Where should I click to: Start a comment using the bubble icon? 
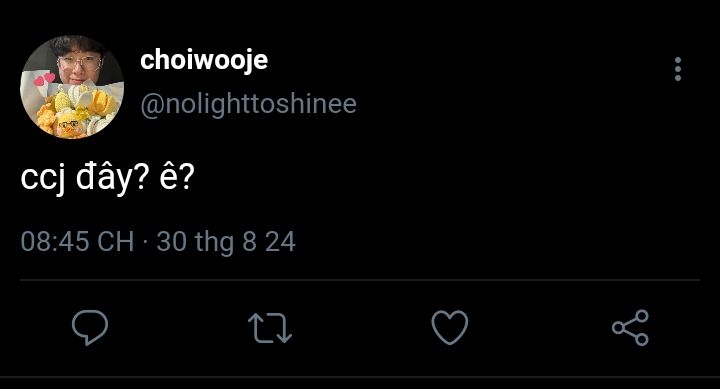coord(90,327)
